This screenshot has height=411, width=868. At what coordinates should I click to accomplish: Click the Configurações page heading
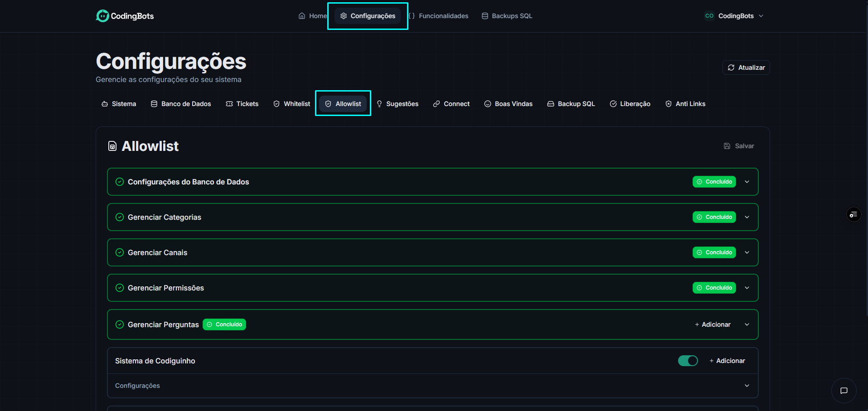click(171, 61)
